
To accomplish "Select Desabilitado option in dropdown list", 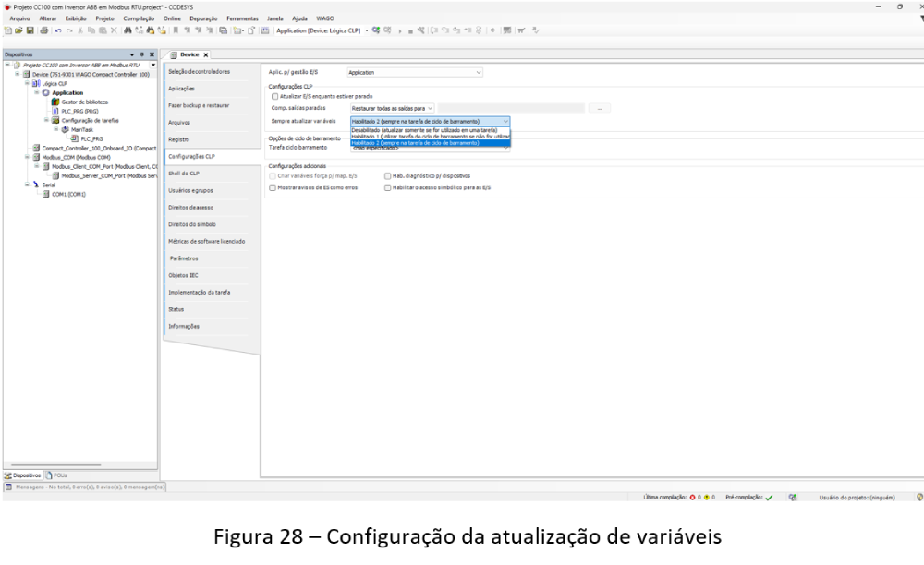I will click(430, 130).
